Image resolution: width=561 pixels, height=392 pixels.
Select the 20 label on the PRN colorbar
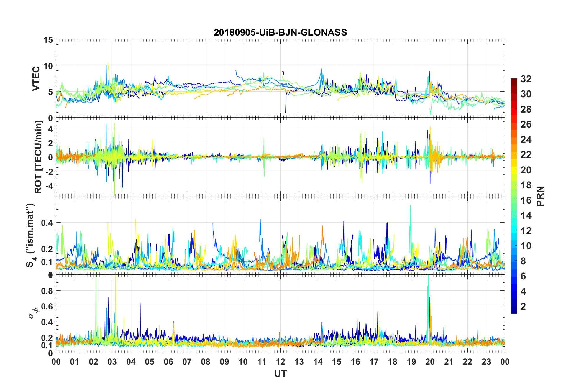(x=526, y=170)
